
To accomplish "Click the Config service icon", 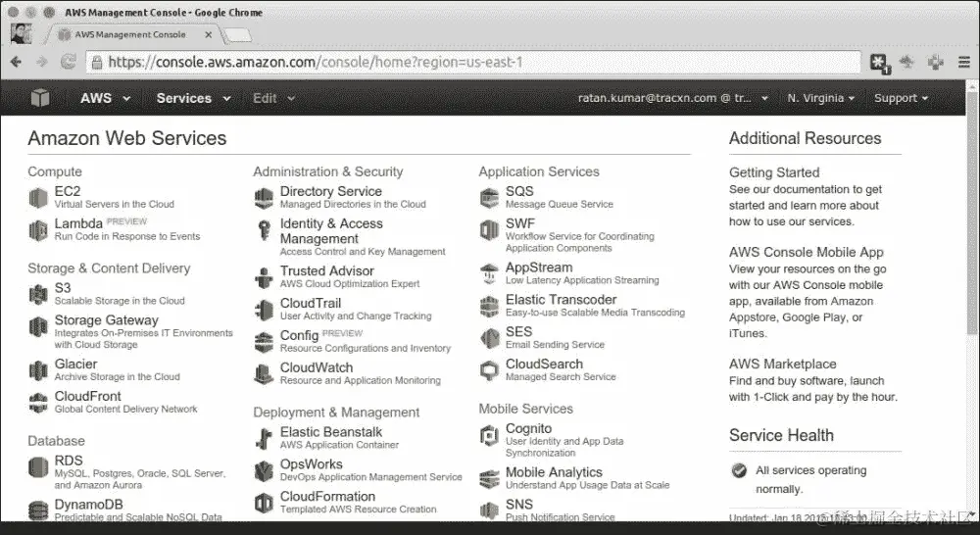I will (x=264, y=343).
